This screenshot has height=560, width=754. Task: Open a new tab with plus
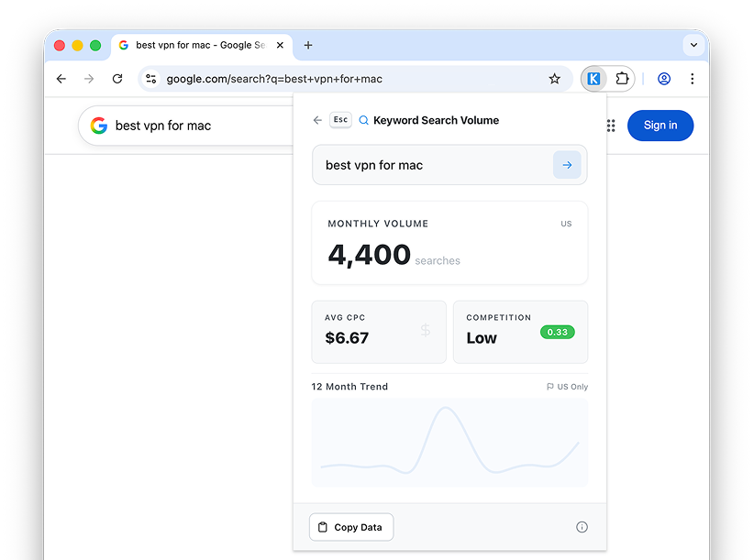click(308, 45)
